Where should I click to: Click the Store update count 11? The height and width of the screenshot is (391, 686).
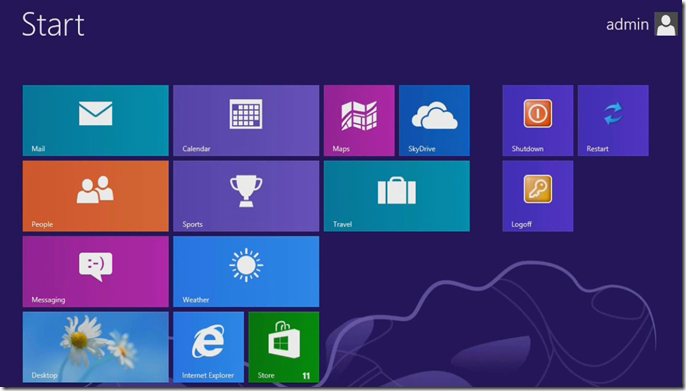306,376
